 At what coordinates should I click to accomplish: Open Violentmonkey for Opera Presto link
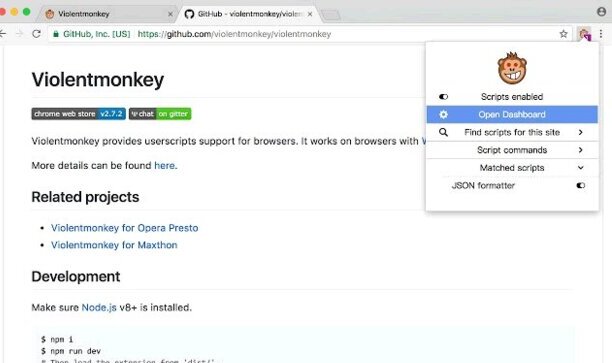tap(125, 228)
